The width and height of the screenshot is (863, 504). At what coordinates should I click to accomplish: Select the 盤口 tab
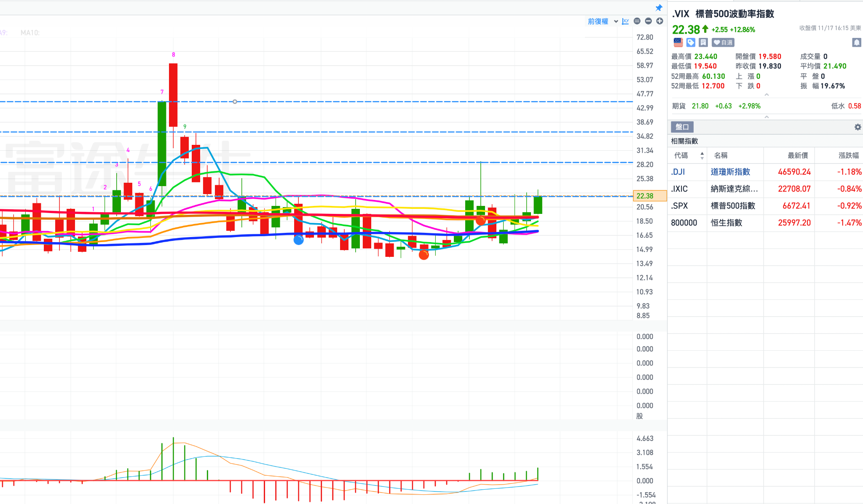[682, 127]
